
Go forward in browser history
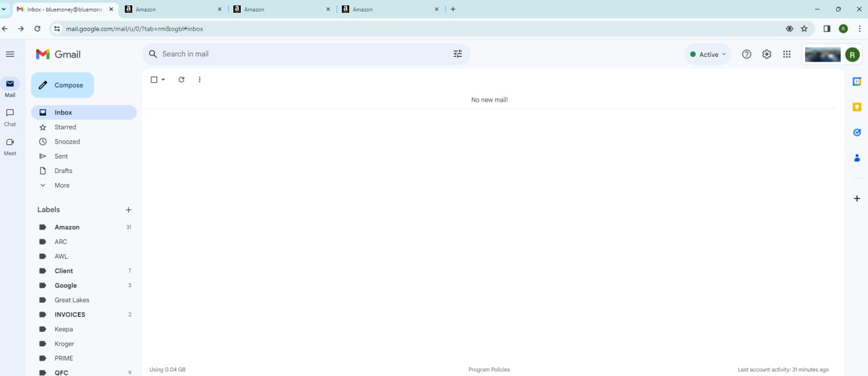21,28
